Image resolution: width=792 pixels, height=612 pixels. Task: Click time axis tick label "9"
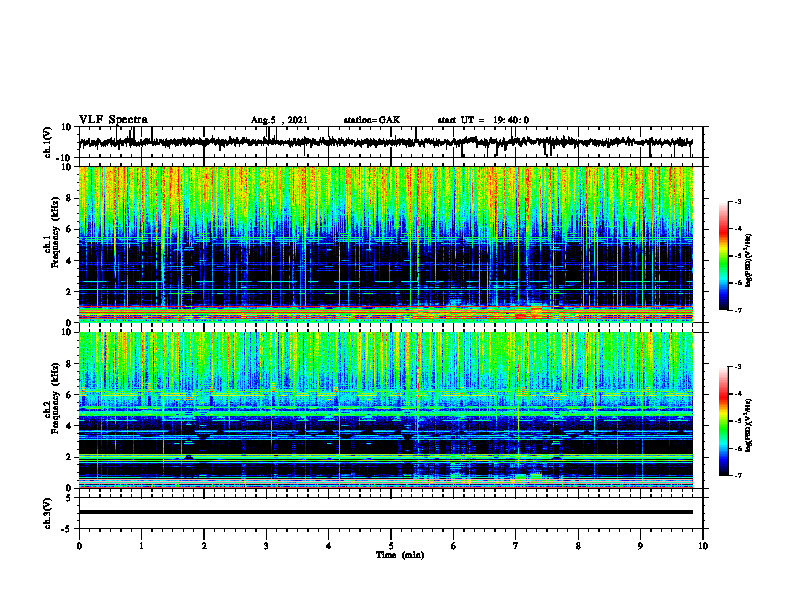640,546
